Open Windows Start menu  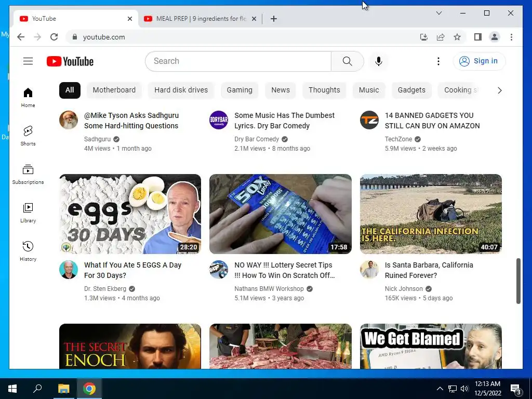tap(12, 389)
